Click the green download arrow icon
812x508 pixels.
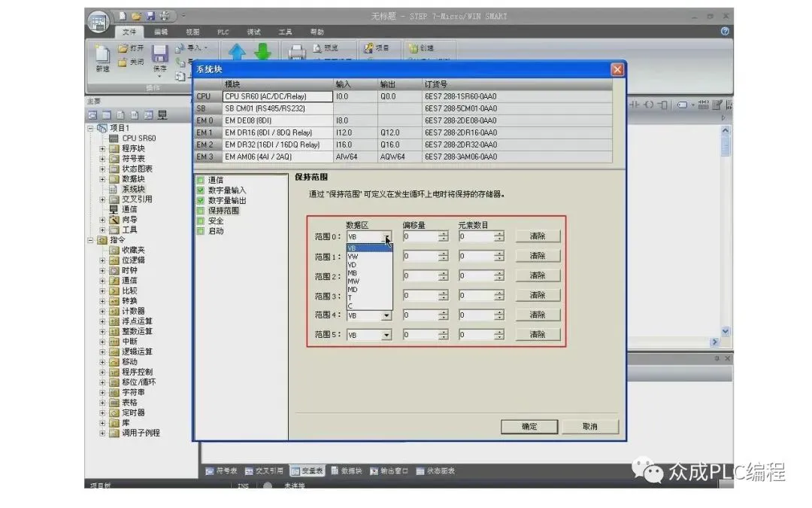(262, 51)
